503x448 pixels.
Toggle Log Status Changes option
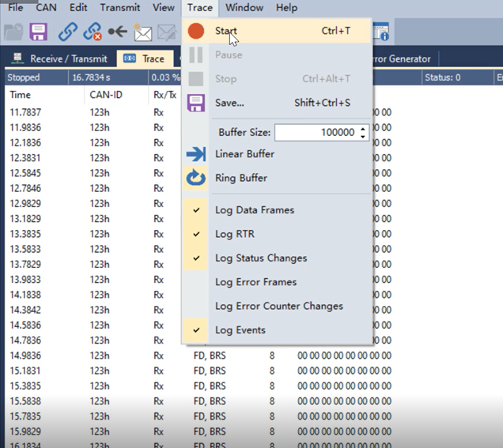tap(277, 258)
